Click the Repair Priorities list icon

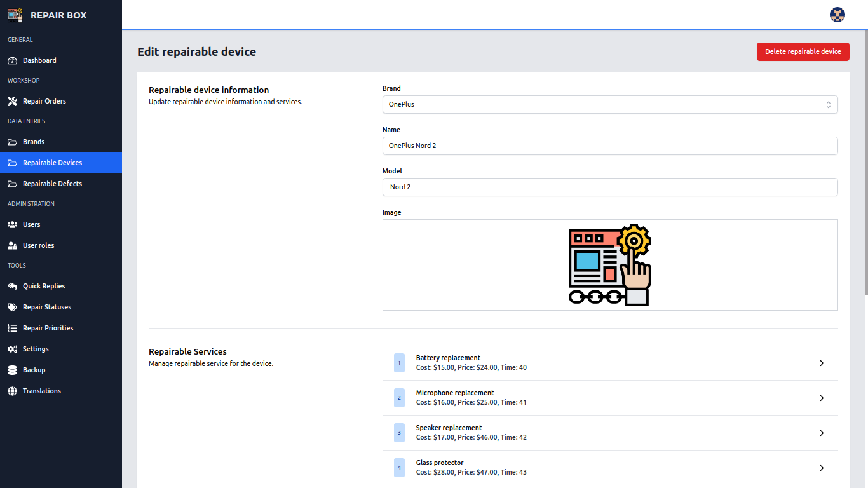(12, 329)
